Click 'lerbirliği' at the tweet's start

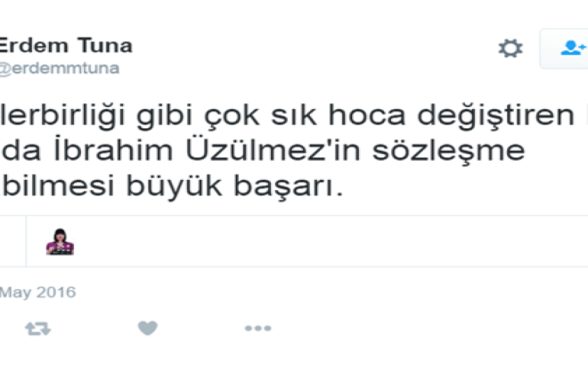coord(63,116)
